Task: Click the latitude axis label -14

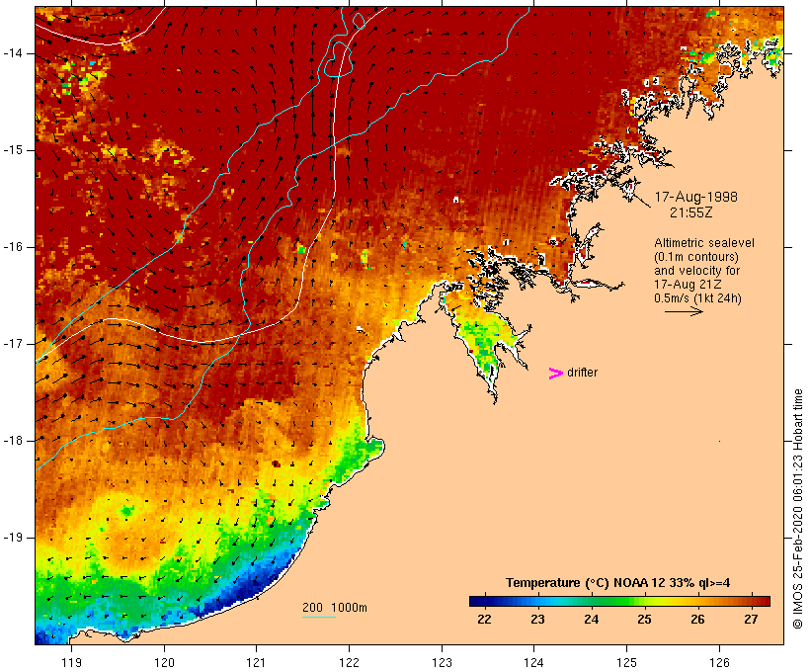Action: pyautogui.click(x=13, y=53)
